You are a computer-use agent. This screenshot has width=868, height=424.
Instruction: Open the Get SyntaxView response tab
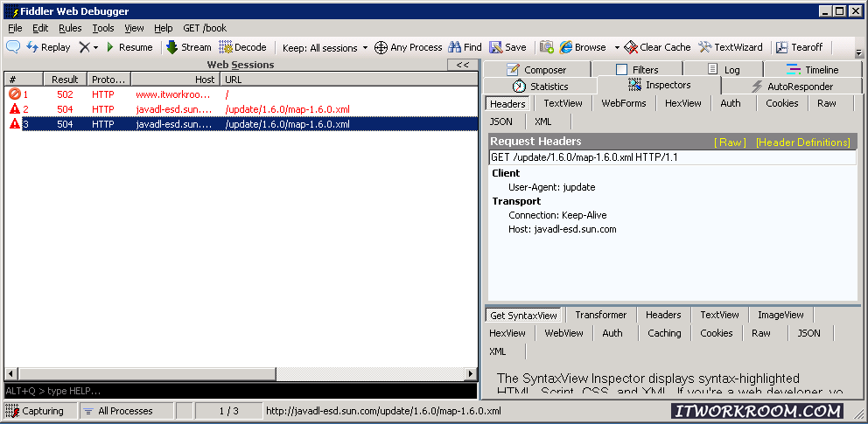pyautogui.click(x=523, y=315)
